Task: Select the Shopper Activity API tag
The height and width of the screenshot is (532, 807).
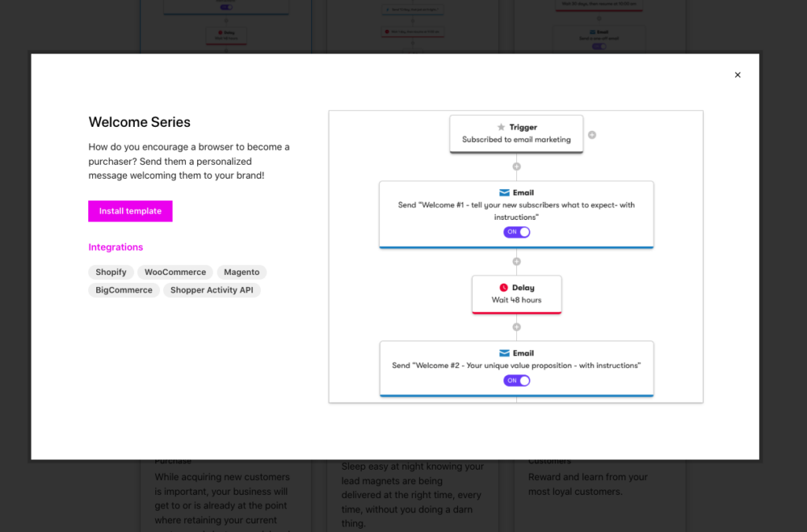Action: coord(211,290)
